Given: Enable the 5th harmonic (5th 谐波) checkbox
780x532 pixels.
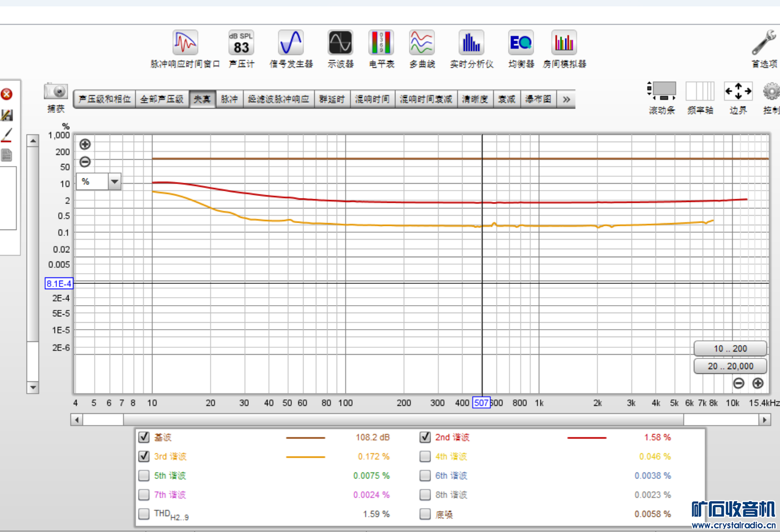Looking at the screenshot, I should click(144, 476).
